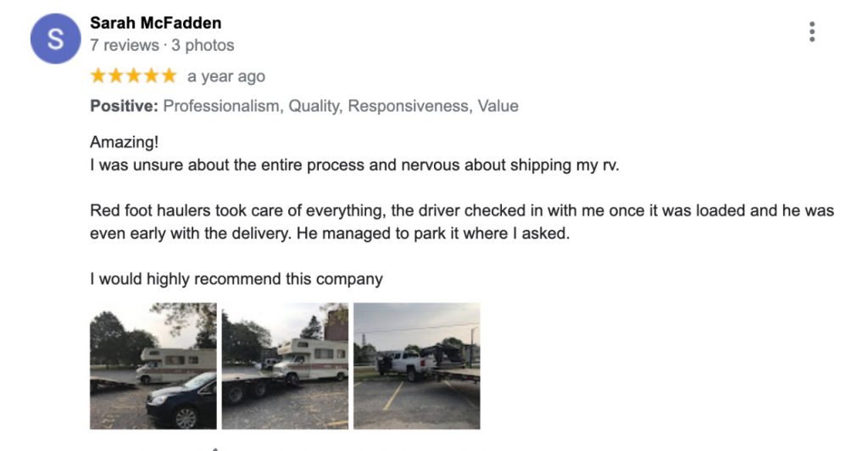Click the "Value" attribute
This screenshot has height=451, width=868.
(x=498, y=106)
